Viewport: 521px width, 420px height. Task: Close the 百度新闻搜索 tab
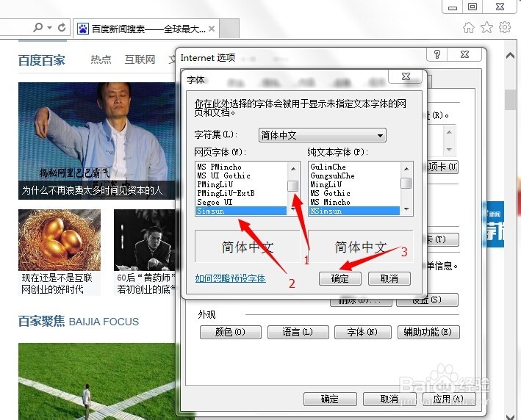pos(212,29)
